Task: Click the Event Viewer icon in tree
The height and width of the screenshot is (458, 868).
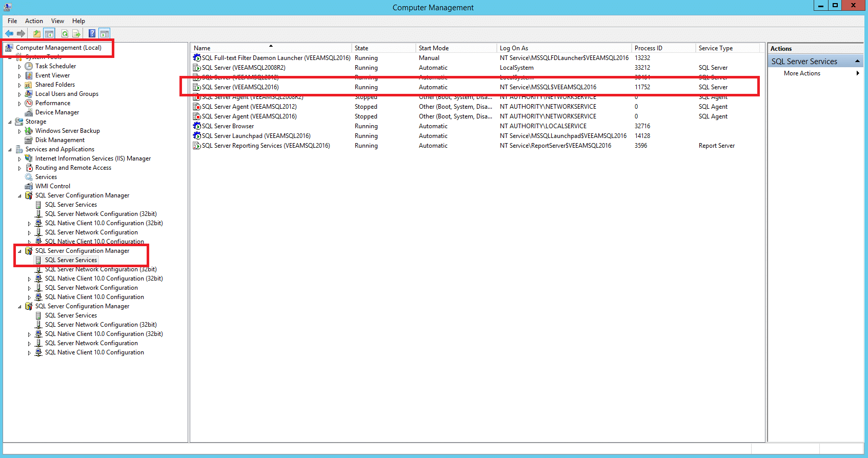Action: (29, 75)
